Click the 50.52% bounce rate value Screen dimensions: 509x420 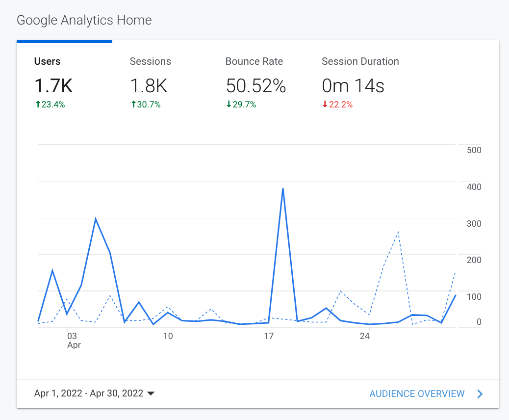(x=256, y=86)
